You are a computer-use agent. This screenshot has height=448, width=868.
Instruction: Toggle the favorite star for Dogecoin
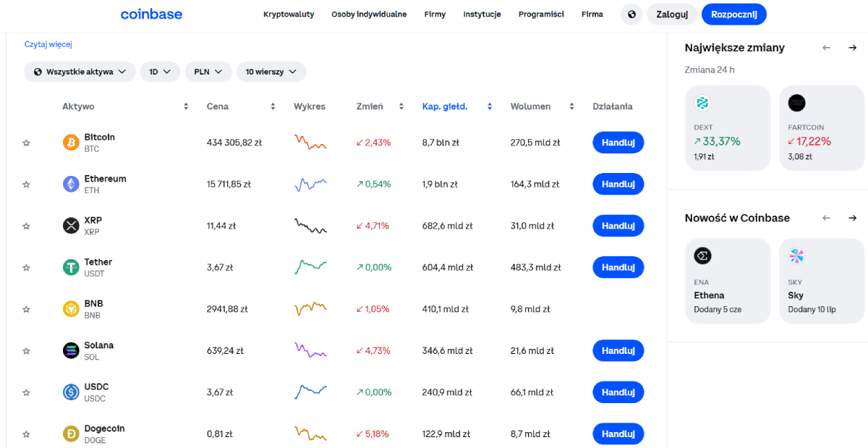tap(26, 434)
